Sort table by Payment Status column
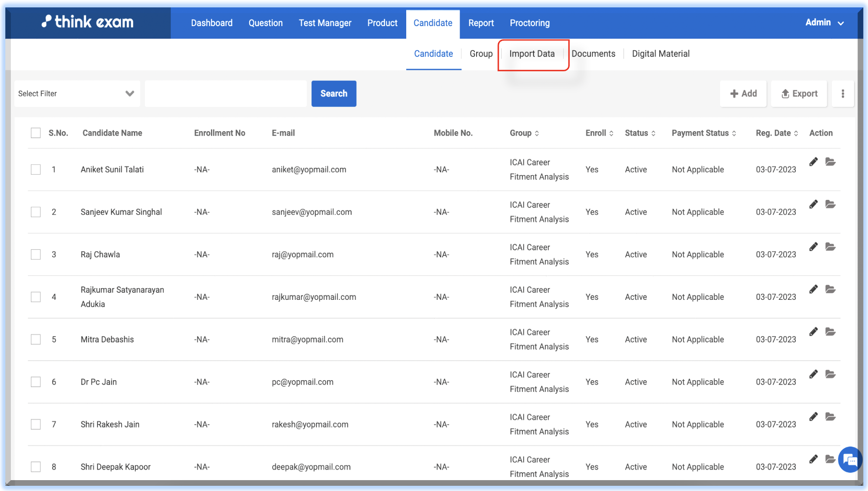This screenshot has height=491, width=868. (704, 133)
